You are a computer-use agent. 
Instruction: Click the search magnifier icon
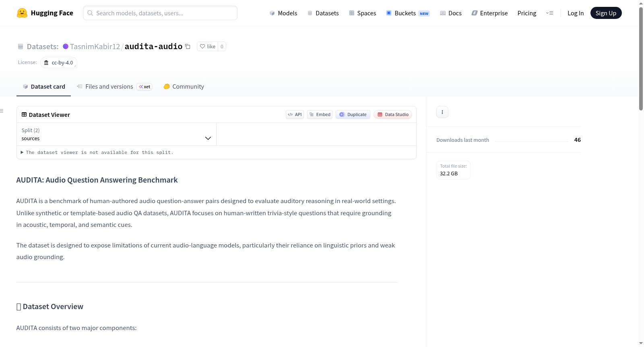tap(90, 13)
